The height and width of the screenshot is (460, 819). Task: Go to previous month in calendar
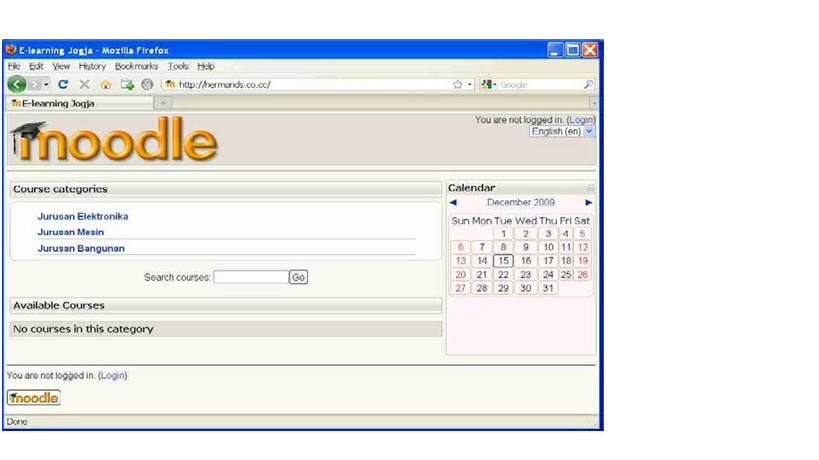pos(453,203)
